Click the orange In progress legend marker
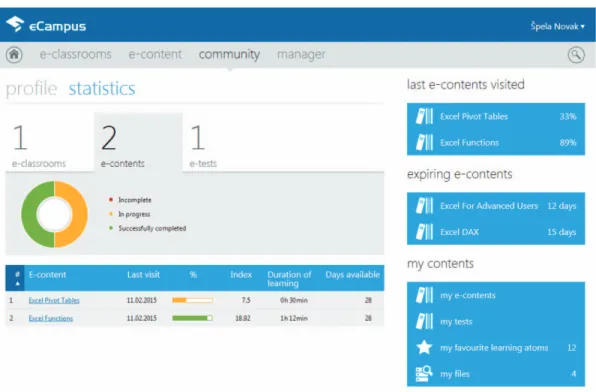The width and height of the screenshot is (596, 392). pyautogui.click(x=111, y=214)
